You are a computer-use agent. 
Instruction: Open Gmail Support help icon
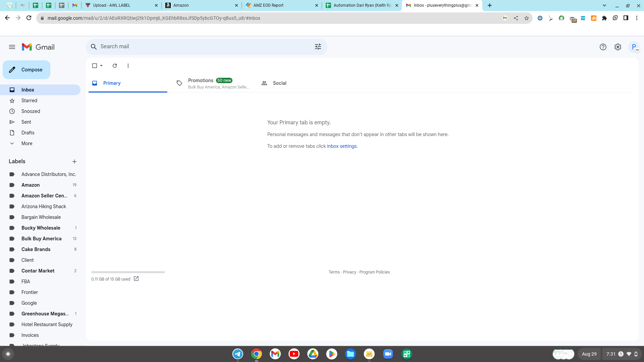click(603, 47)
